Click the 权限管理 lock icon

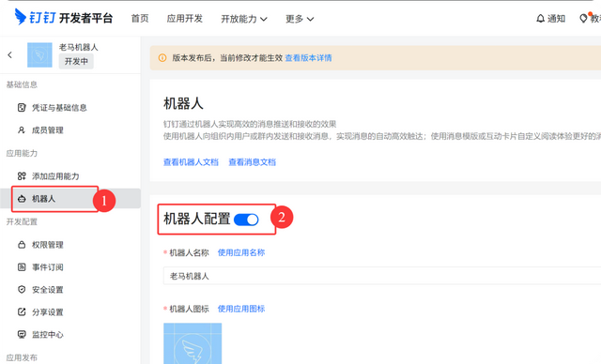coord(22,245)
